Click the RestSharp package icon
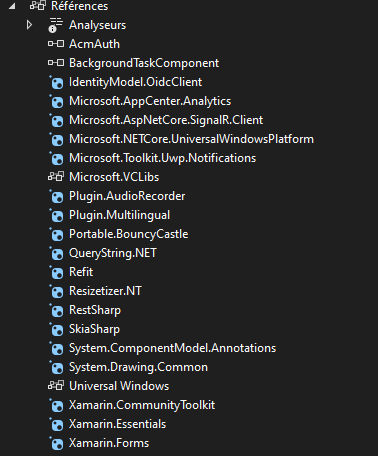This screenshot has height=456, width=378. (x=57, y=310)
